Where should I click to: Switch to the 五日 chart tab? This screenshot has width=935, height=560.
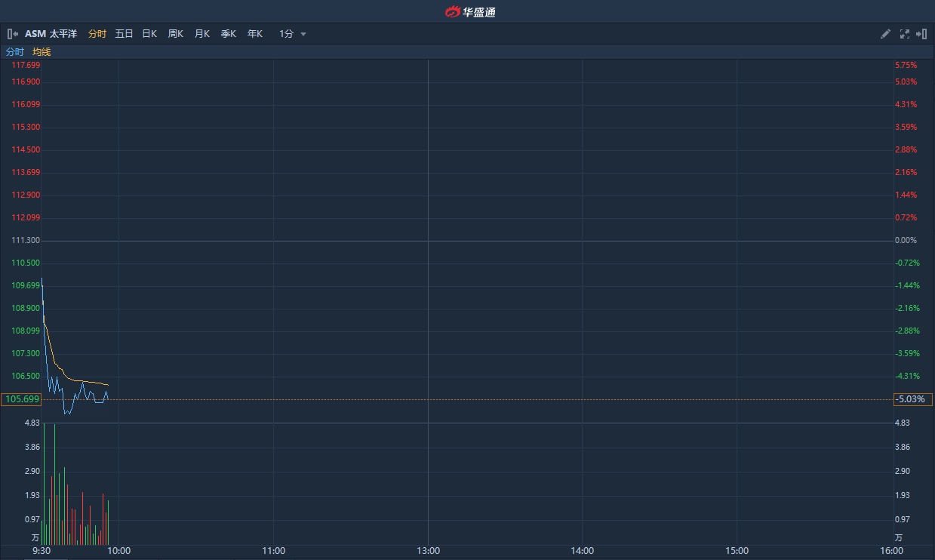[124, 34]
